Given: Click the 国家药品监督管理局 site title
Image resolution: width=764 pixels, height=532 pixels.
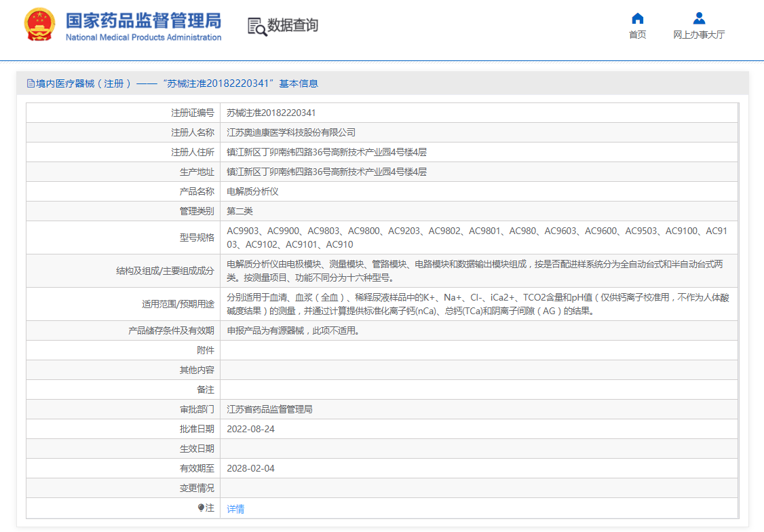Looking at the screenshot, I should pyautogui.click(x=143, y=20).
